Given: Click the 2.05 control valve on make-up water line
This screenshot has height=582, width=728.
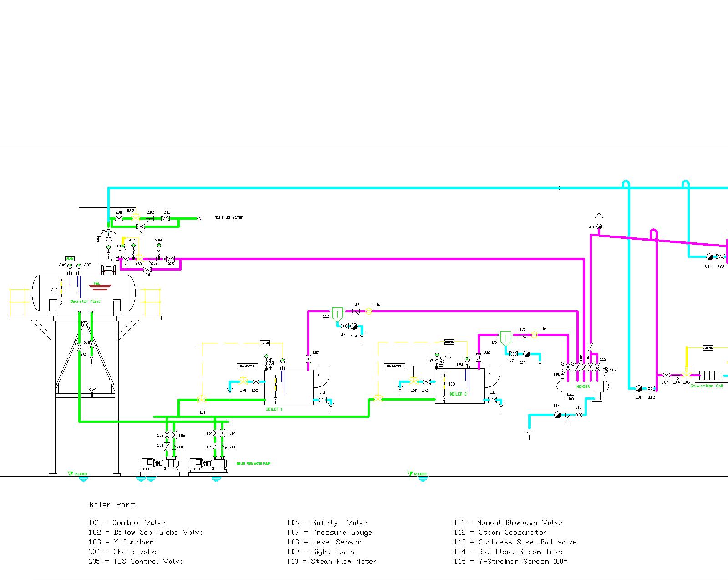Looking at the screenshot, I should pyautogui.click(x=135, y=217).
